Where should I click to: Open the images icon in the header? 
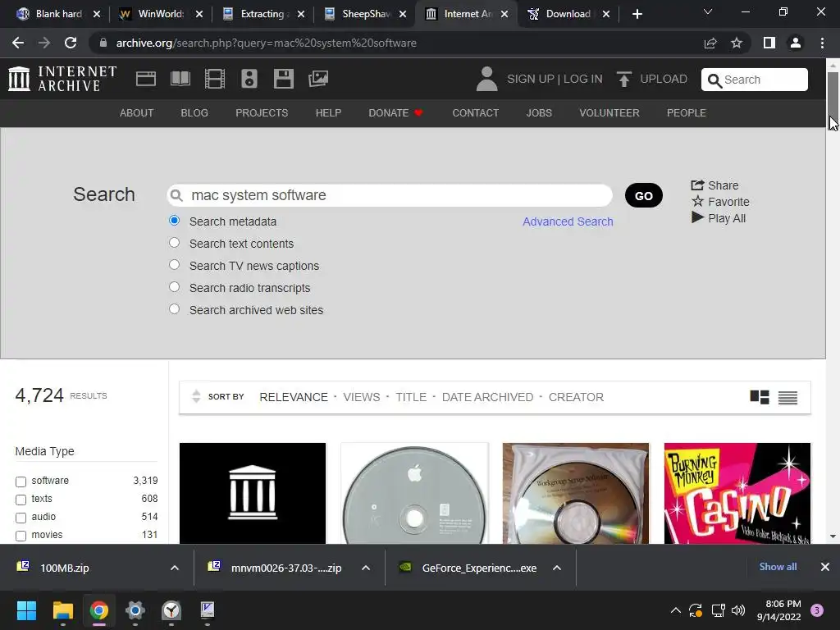pyautogui.click(x=318, y=79)
